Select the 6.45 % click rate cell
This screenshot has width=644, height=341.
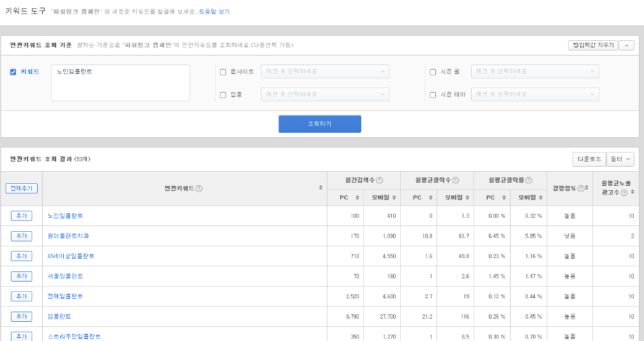tap(492, 236)
